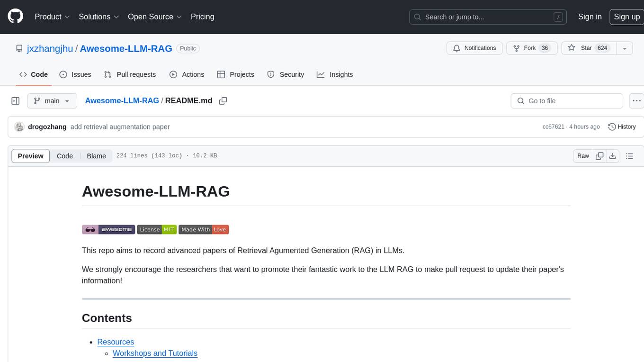Switch to the Security tab
The image size is (644, 362).
click(286, 74)
